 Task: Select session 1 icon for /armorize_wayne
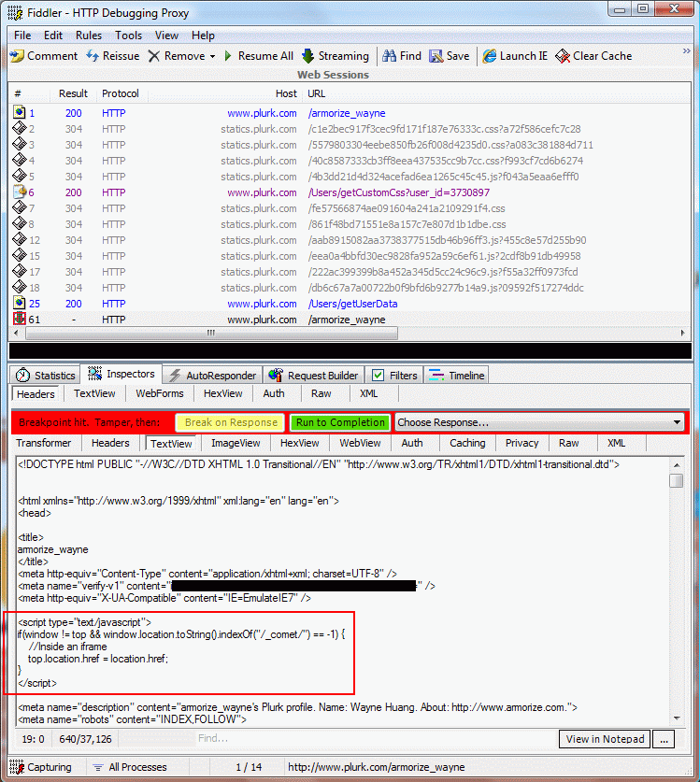click(x=19, y=112)
